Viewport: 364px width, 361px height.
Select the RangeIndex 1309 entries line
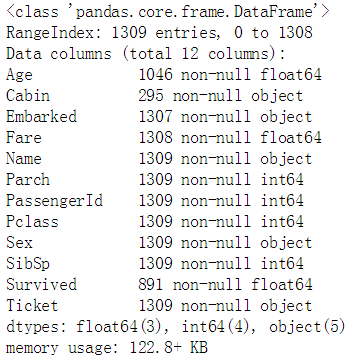click(159, 33)
